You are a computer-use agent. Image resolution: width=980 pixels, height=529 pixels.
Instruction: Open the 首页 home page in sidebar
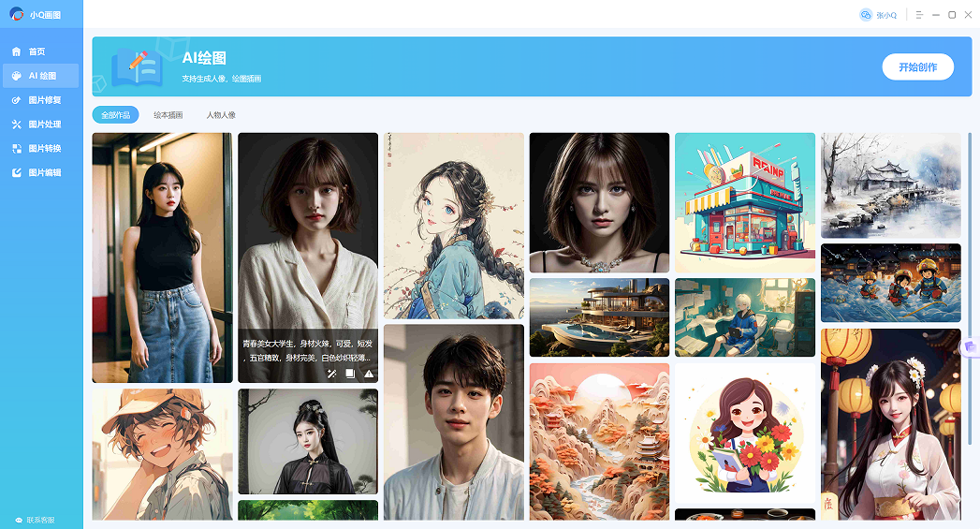36,51
